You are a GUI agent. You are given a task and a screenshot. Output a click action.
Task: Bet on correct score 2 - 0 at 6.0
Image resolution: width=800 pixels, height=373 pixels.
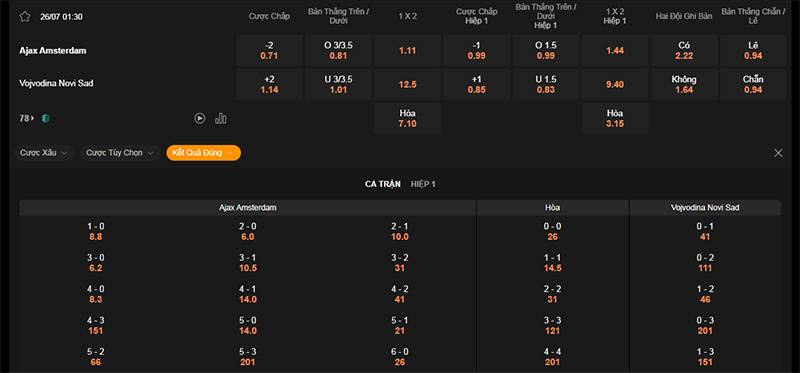coord(248,232)
